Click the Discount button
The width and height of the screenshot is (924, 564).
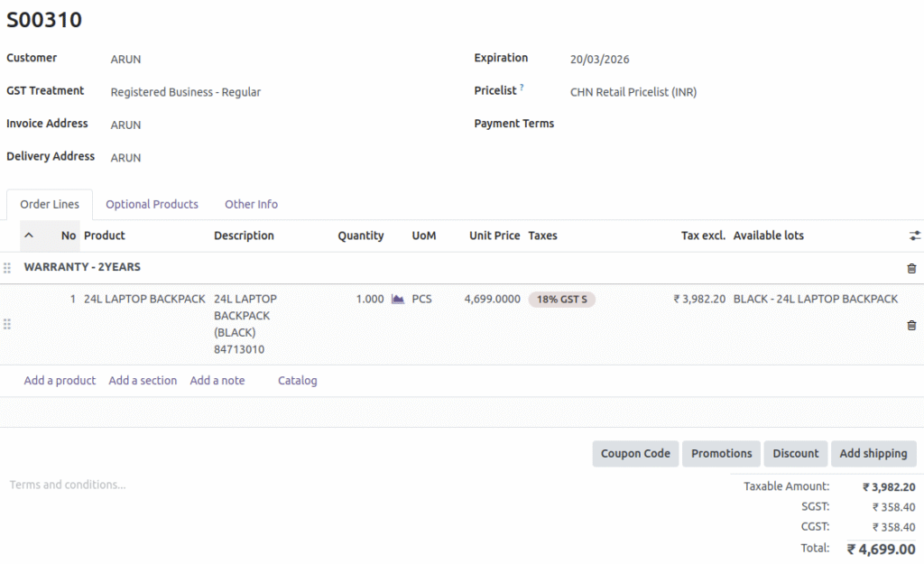tap(796, 453)
